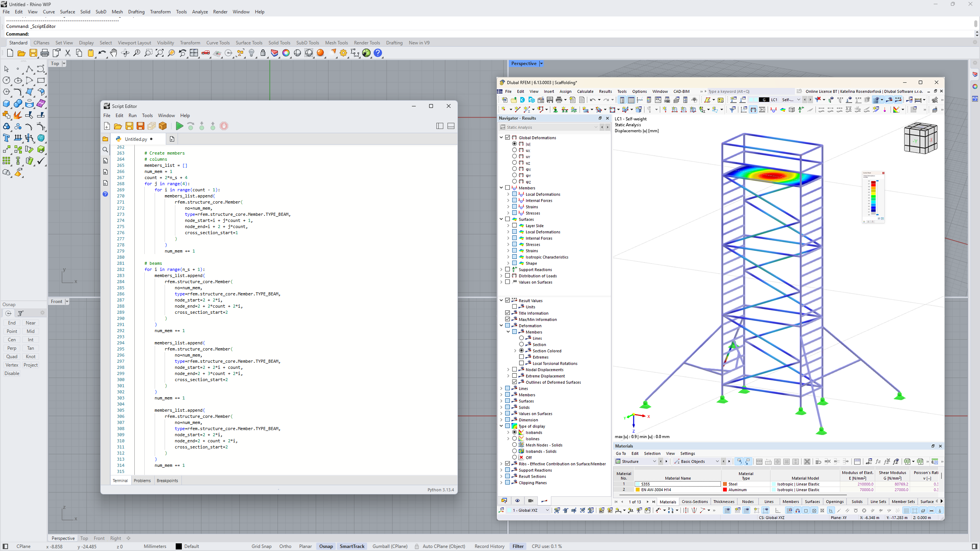
Task: Open Script Editor help question mark icon
Action: pyautogui.click(x=105, y=194)
